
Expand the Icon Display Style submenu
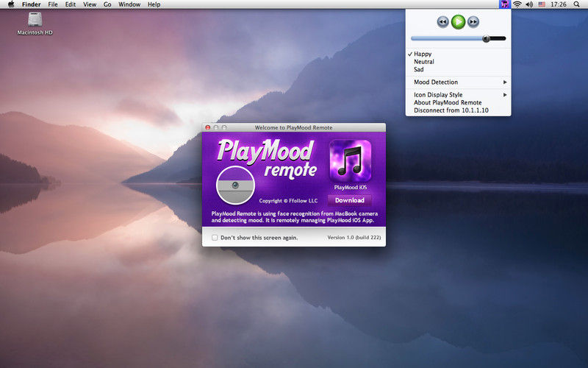pos(458,95)
